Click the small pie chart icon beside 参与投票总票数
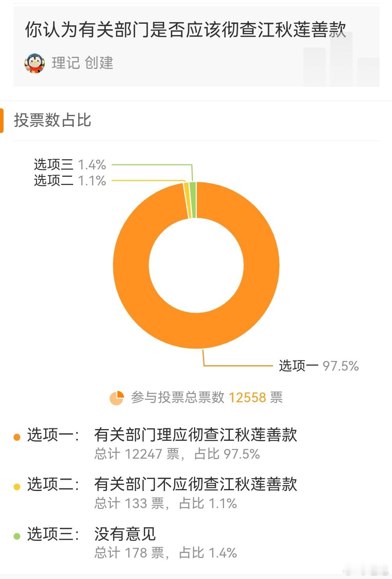The height and width of the screenshot is (579, 392). tap(117, 398)
